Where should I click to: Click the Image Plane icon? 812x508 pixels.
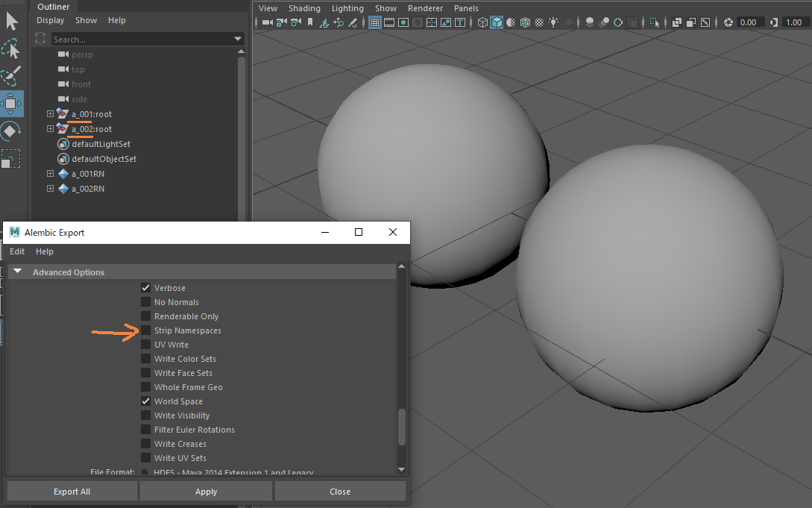[x=324, y=22]
